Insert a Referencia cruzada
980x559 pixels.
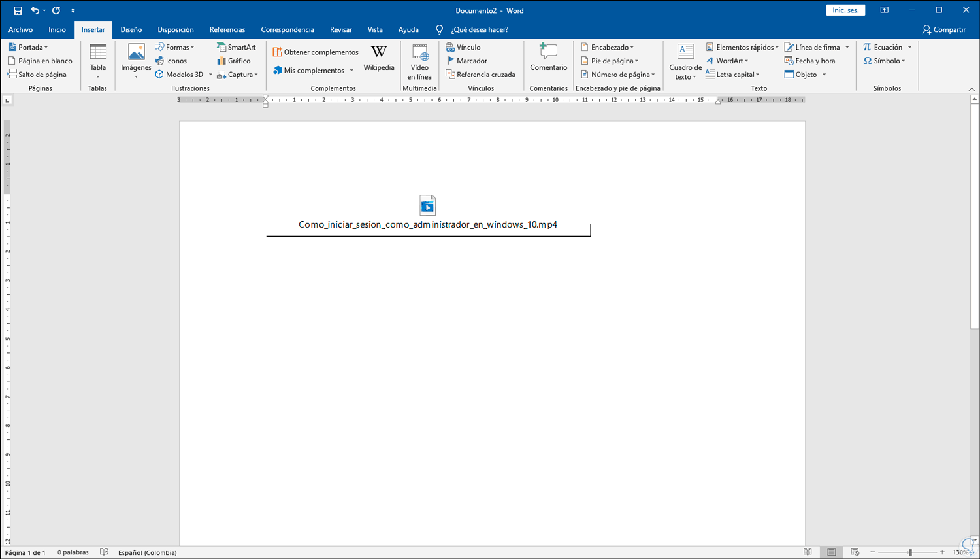[x=481, y=75]
